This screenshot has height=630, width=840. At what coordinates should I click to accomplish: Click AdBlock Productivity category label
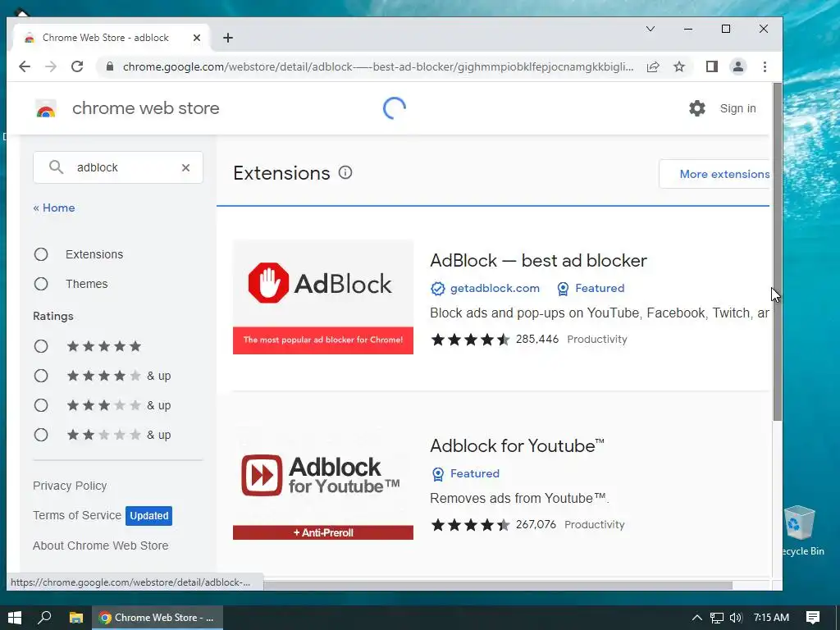tap(597, 339)
